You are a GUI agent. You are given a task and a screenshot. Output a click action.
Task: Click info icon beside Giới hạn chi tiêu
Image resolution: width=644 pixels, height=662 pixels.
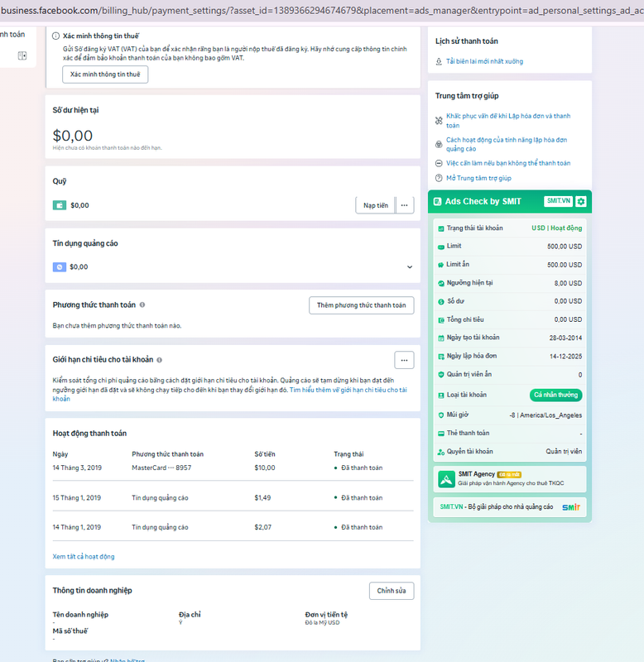(159, 360)
